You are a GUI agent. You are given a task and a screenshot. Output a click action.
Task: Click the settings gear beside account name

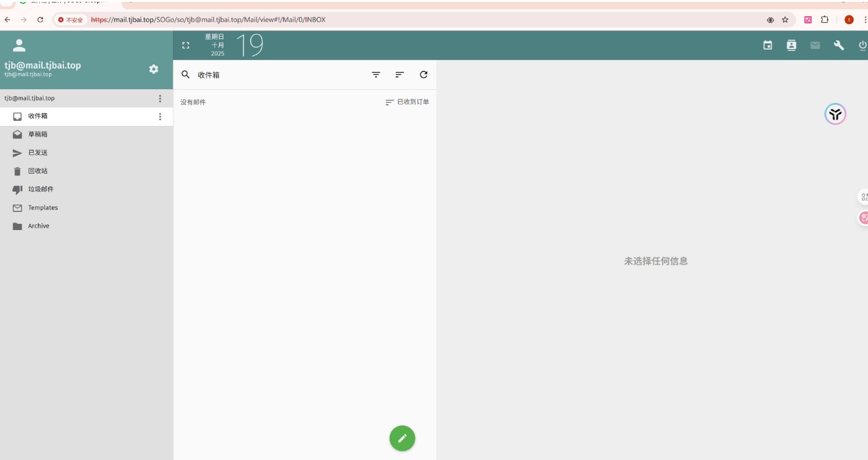click(154, 69)
